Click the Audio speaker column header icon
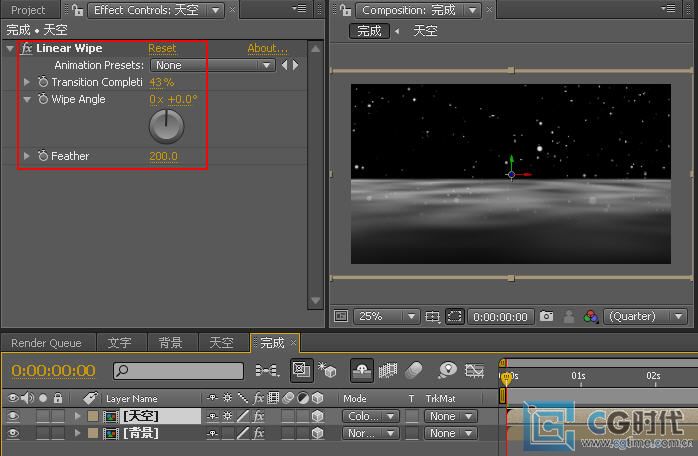Viewport: 698px width, 456px height. coord(28,398)
